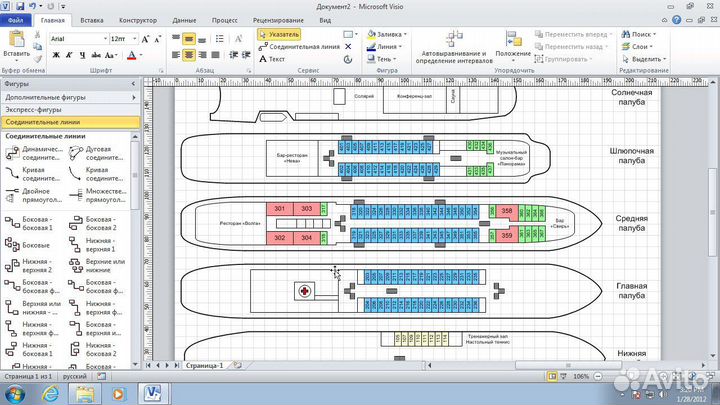
Task: Open the Arial font name combo box
Action: [79, 39]
